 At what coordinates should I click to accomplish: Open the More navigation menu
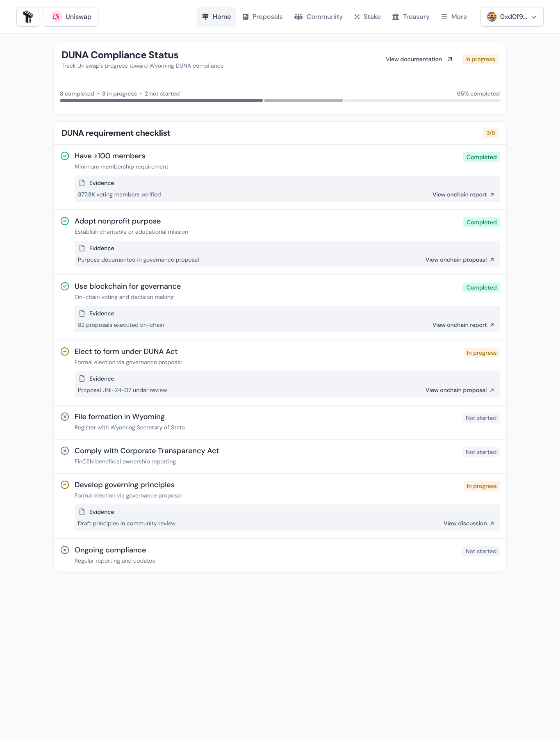tap(454, 17)
